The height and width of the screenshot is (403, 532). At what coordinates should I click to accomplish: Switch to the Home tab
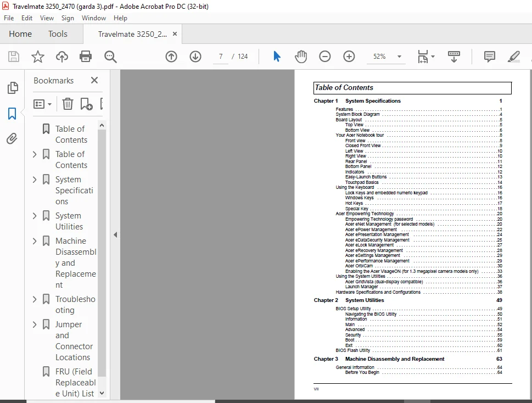[x=20, y=34]
